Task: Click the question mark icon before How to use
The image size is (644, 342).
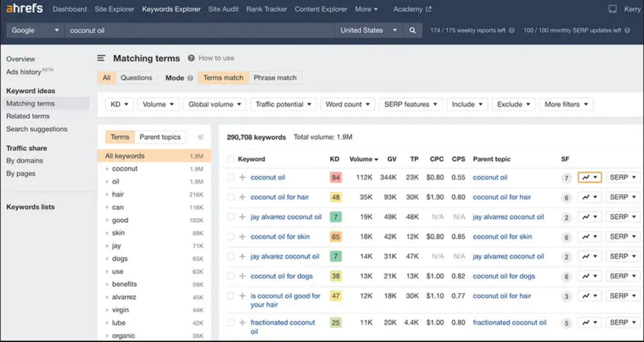Action: 191,58
